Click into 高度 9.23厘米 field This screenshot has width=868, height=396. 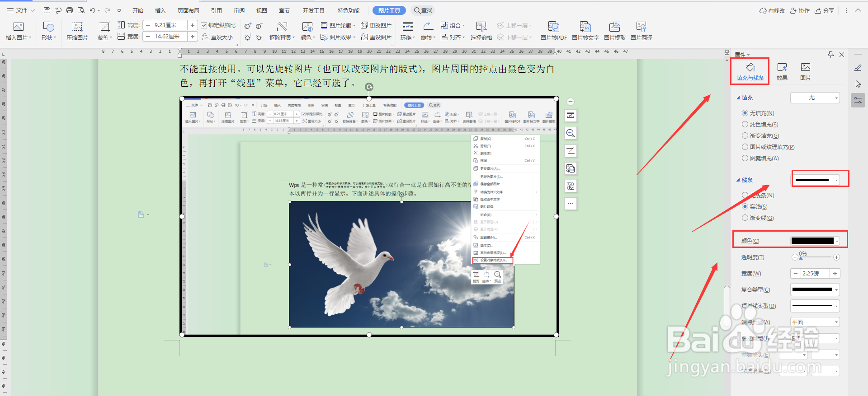pos(169,25)
